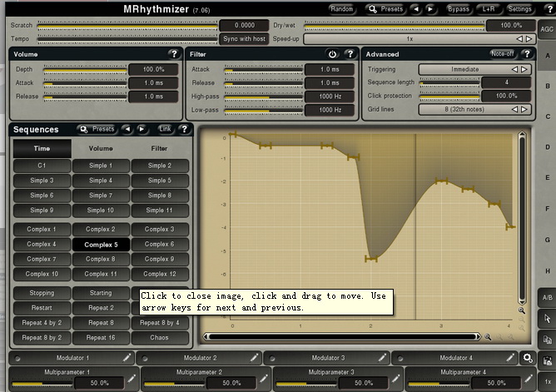The height and width of the screenshot is (392, 556).
Task: Switch to the Filter sequence tab
Action: [159, 148]
